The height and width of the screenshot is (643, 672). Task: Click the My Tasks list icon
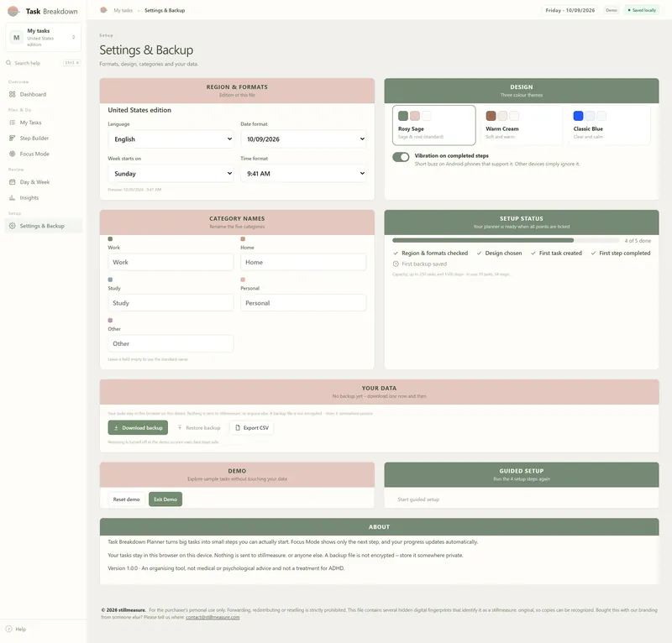coord(12,123)
